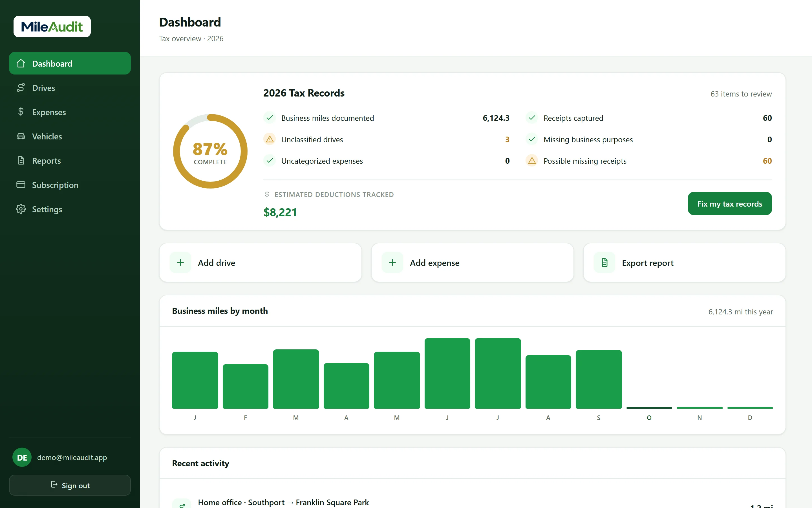Click the '63 items to review' text

(741, 94)
